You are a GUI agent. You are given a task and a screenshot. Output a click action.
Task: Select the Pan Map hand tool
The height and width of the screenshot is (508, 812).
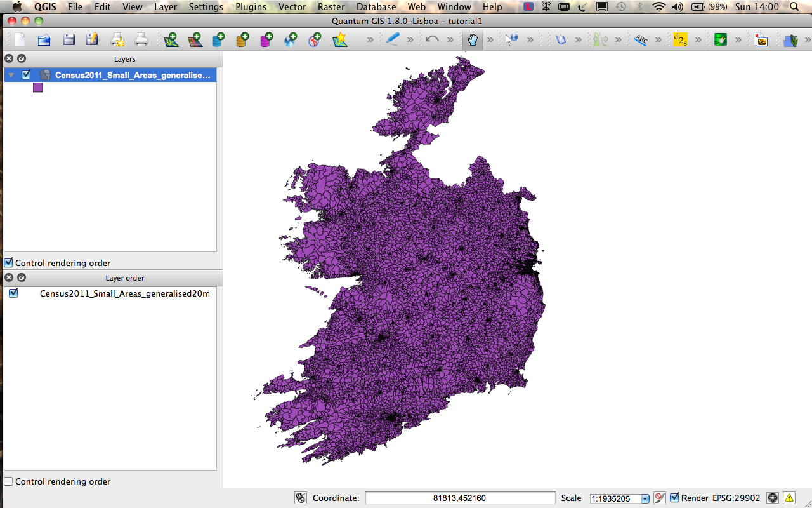(x=473, y=39)
